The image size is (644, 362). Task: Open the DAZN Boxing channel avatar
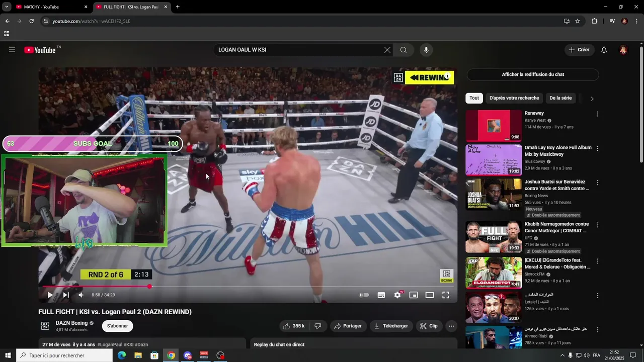pyautogui.click(x=45, y=326)
